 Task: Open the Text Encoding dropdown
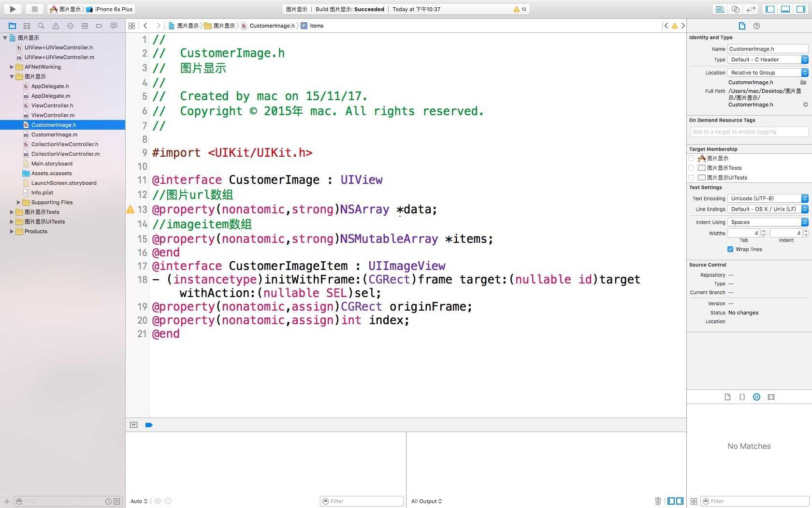768,198
